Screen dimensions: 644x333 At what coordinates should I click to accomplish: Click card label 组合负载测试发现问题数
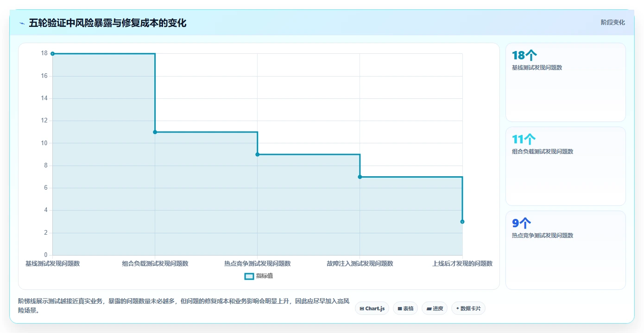[543, 152]
